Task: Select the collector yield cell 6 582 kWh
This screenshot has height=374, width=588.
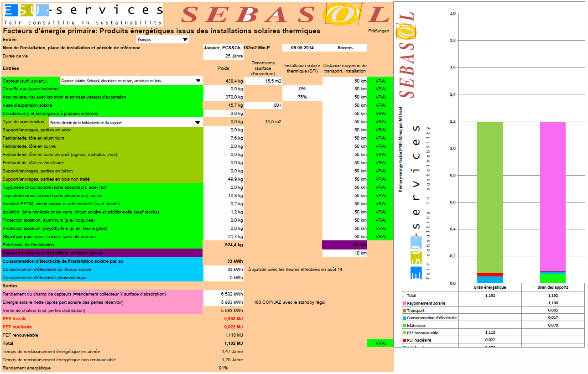Action: [x=224, y=294]
